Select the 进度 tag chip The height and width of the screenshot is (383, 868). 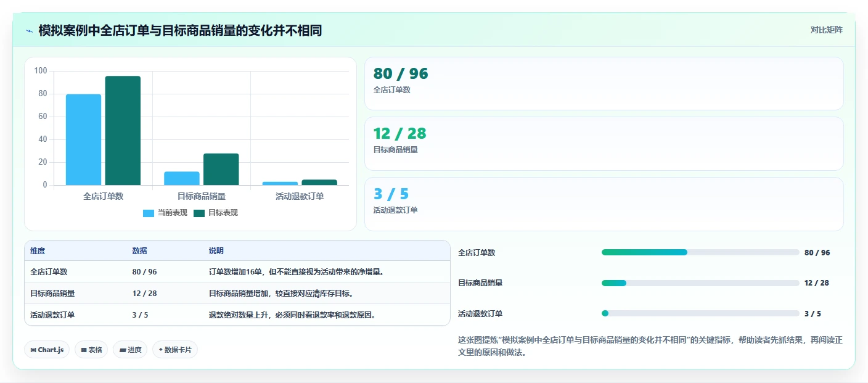pyautogui.click(x=130, y=350)
